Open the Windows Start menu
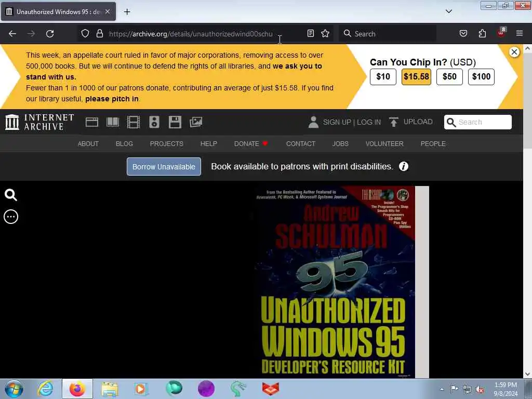Image resolution: width=532 pixels, height=399 pixels. pos(14,389)
